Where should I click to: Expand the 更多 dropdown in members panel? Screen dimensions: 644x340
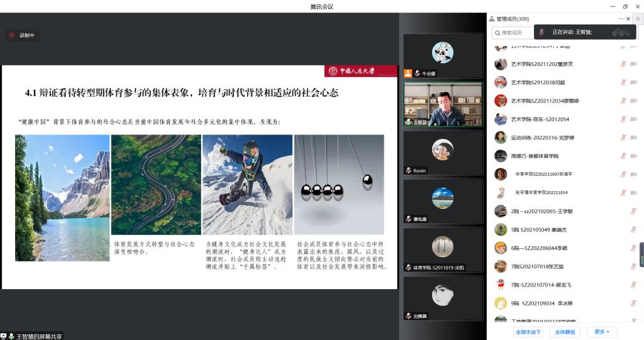[601, 332]
